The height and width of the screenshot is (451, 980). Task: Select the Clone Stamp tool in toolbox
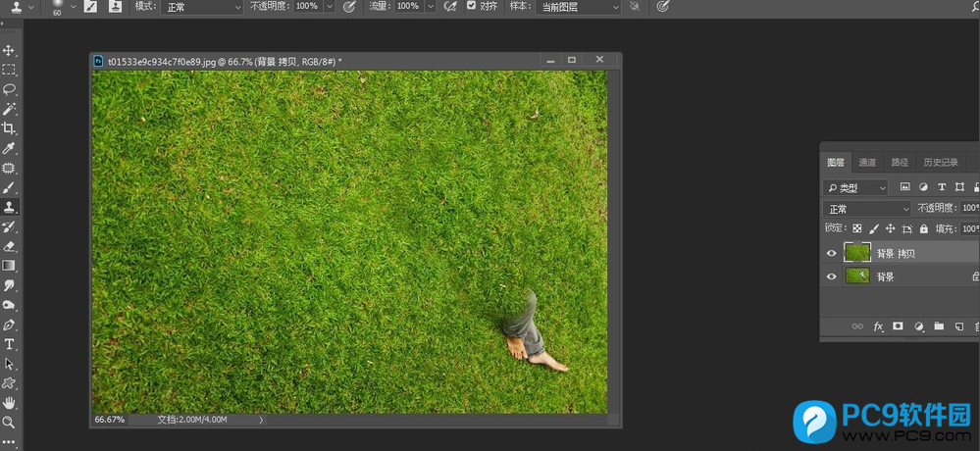pos(9,207)
